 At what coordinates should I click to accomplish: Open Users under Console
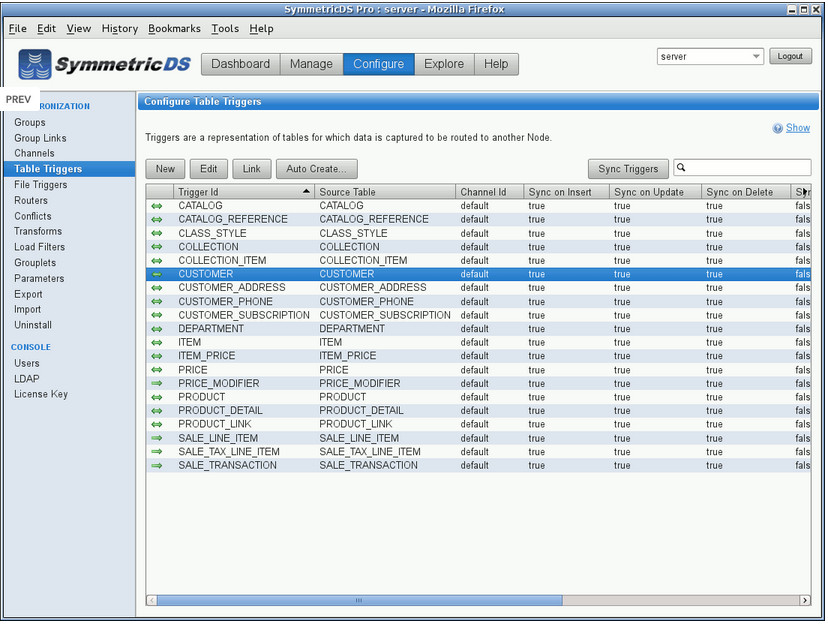pyautogui.click(x=27, y=364)
